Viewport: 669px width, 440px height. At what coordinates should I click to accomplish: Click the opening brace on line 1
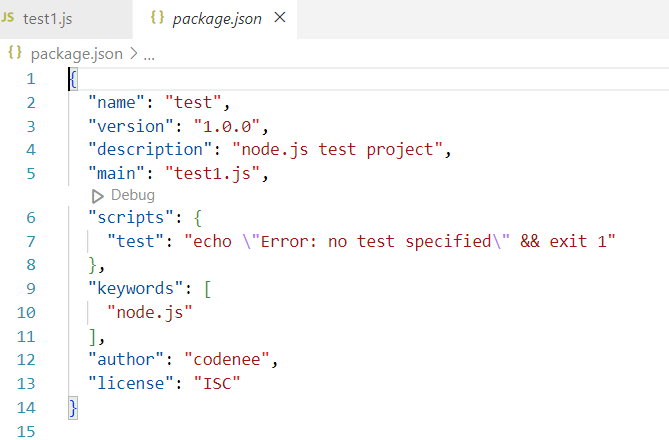[73, 79]
